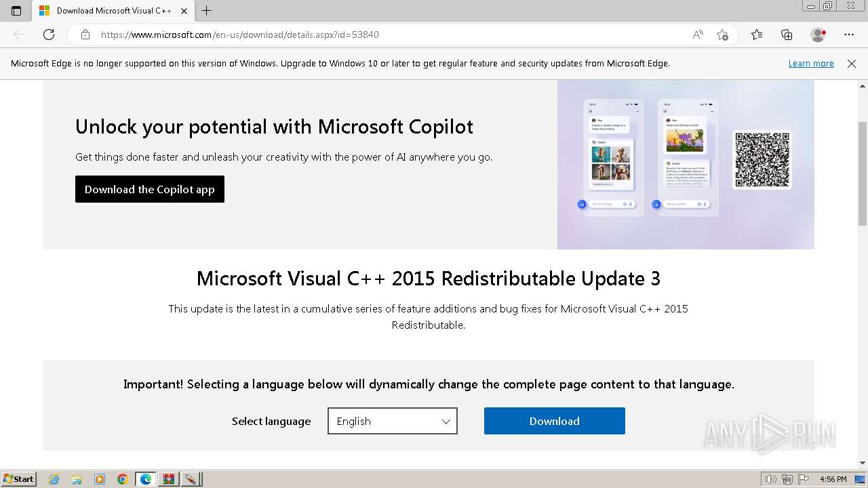
Task: Open Settings and more menu
Action: tap(849, 35)
